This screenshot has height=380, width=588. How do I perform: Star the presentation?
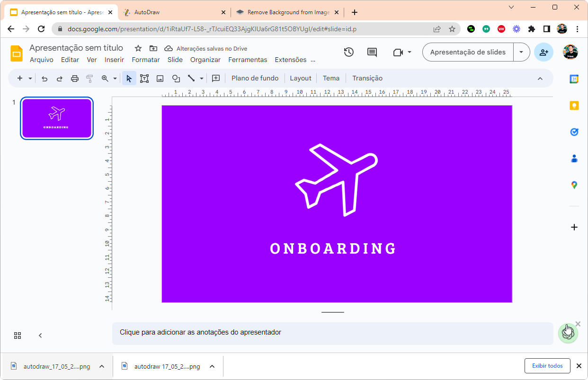click(x=138, y=48)
